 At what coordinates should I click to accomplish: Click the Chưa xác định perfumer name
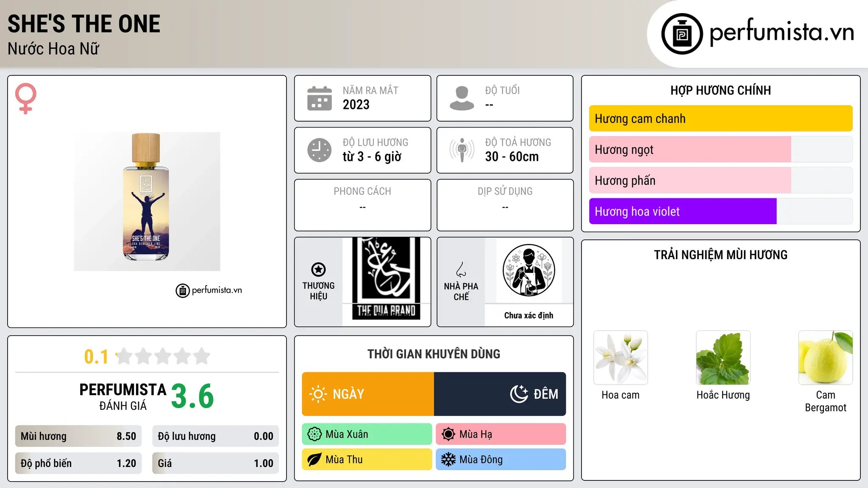(x=529, y=316)
